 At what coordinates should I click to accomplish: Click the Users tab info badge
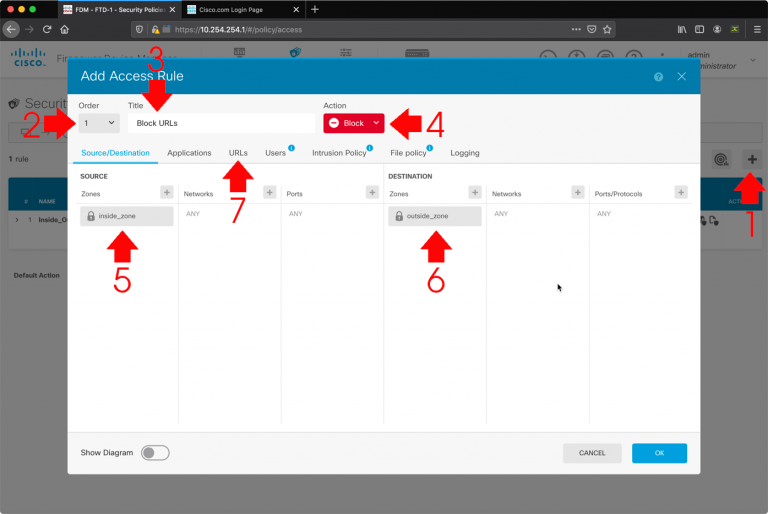click(291, 147)
